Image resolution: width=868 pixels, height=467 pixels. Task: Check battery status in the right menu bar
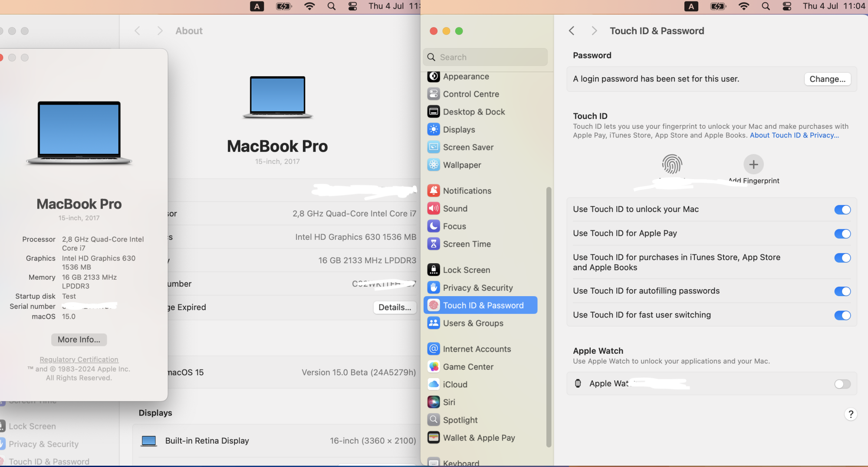tap(718, 6)
